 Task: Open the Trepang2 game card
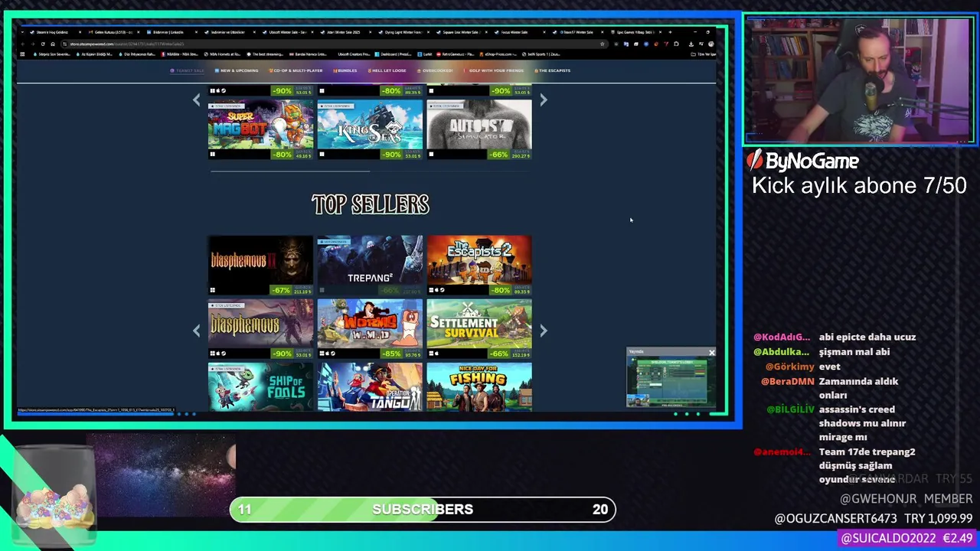pyautogui.click(x=370, y=265)
